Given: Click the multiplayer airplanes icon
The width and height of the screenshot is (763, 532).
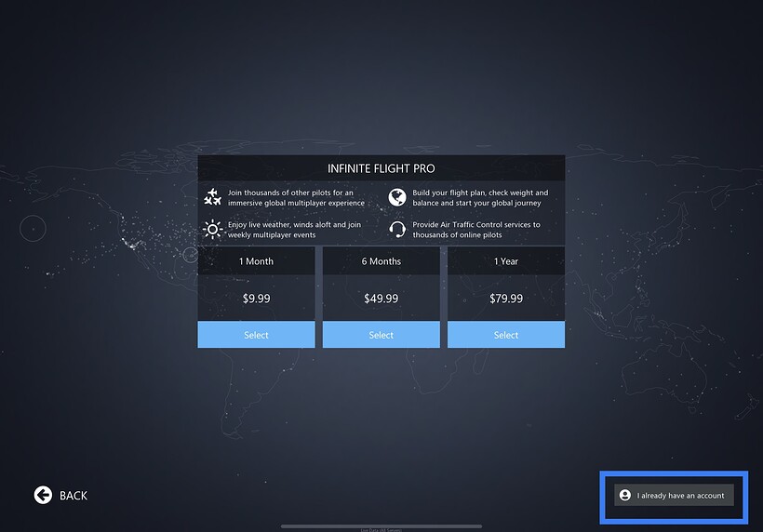Looking at the screenshot, I should point(213,197).
